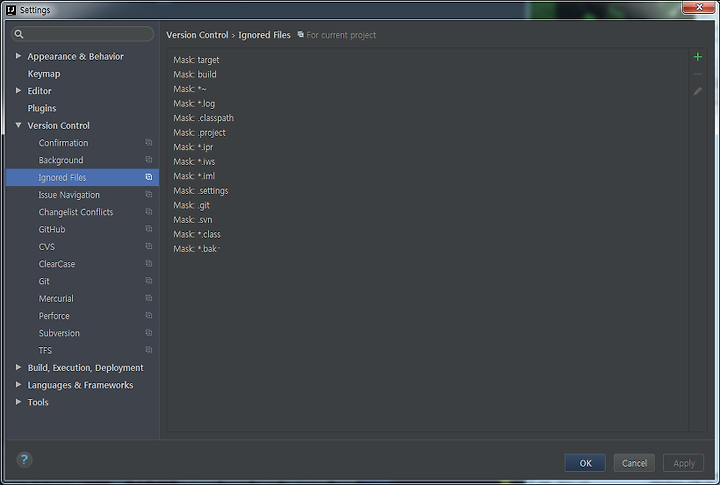Click project-level icon beside Confirmation

pos(149,142)
